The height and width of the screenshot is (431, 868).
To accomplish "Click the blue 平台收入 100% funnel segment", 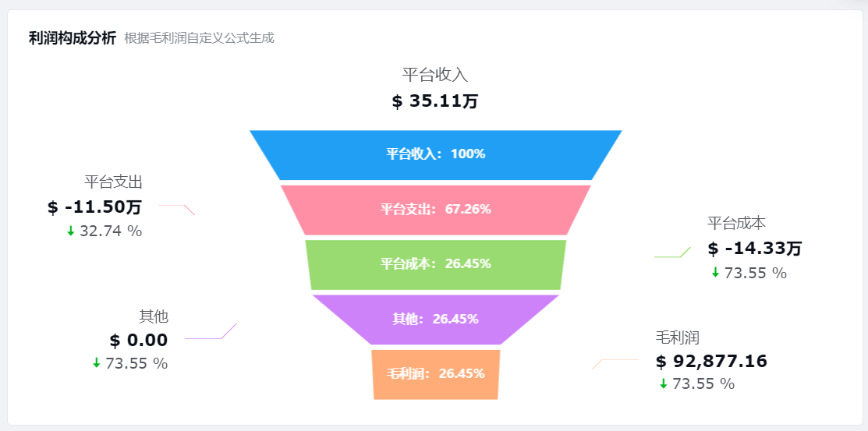I will 436,155.
